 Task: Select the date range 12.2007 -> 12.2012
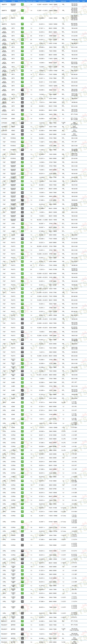coord(42,10)
